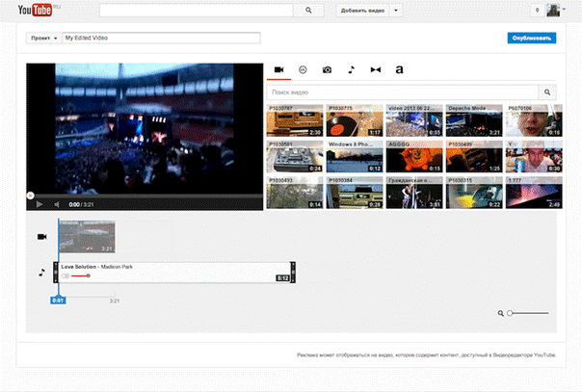This screenshot has height=392, width=582.
Task: Select the P1030787 video thumbnail
Action: 295,120
